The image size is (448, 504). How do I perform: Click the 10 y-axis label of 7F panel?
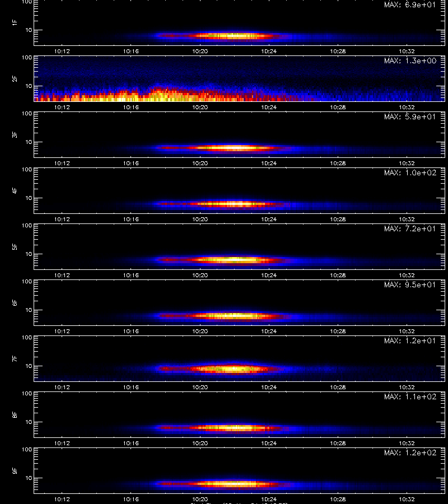[29, 366]
